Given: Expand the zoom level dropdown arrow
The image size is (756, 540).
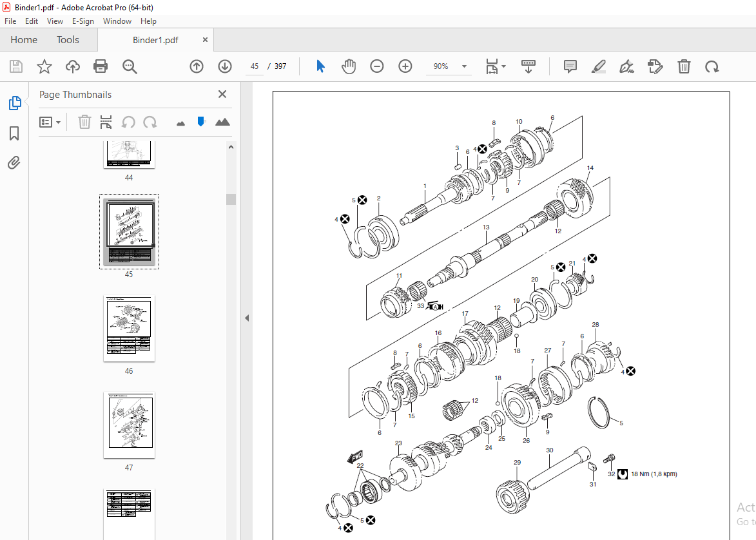Looking at the screenshot, I should 464,66.
